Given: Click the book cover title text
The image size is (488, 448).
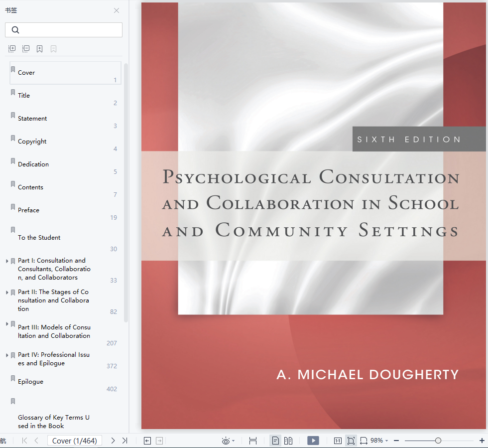Looking at the screenshot, I should pos(311,203).
